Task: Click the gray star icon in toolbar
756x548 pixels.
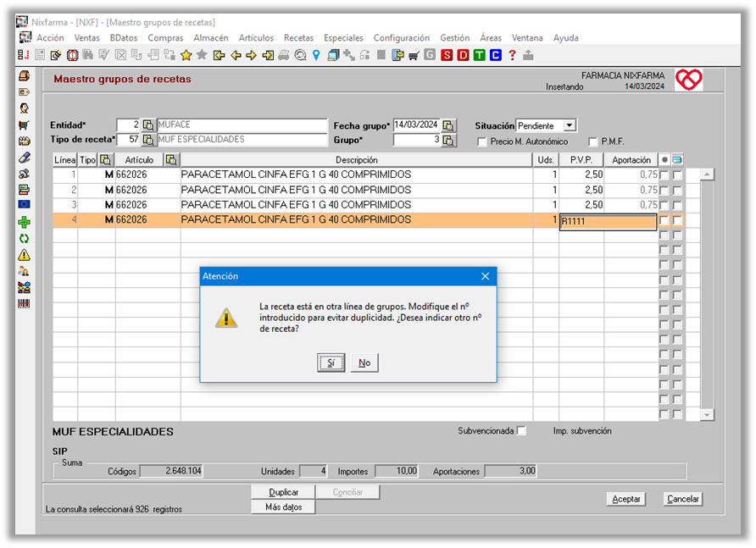Action: (202, 55)
